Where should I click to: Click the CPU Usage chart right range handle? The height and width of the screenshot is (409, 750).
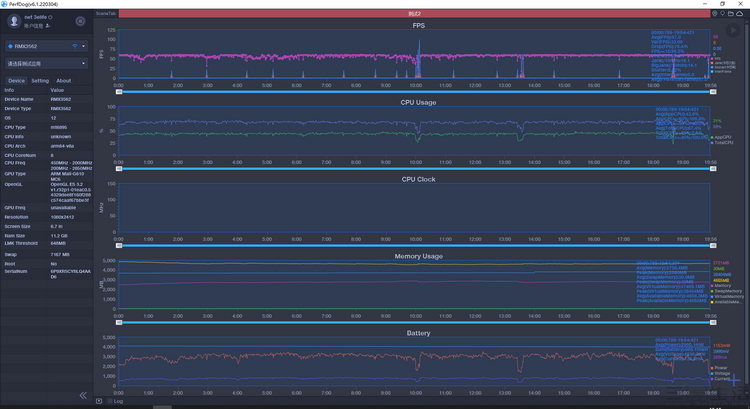pos(713,169)
